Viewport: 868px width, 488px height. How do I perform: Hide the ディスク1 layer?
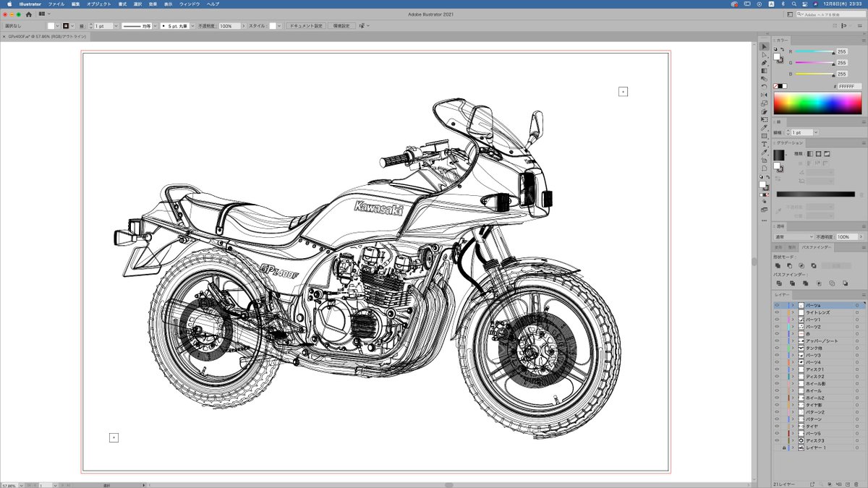click(x=777, y=369)
